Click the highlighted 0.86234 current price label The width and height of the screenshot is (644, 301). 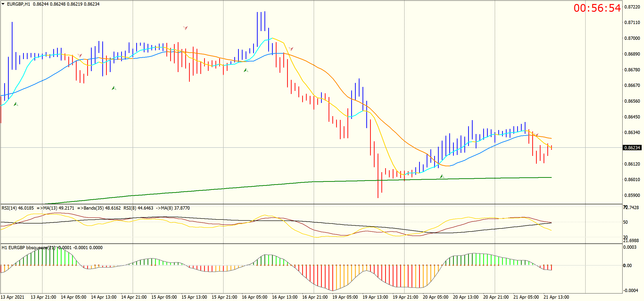[x=632, y=148]
